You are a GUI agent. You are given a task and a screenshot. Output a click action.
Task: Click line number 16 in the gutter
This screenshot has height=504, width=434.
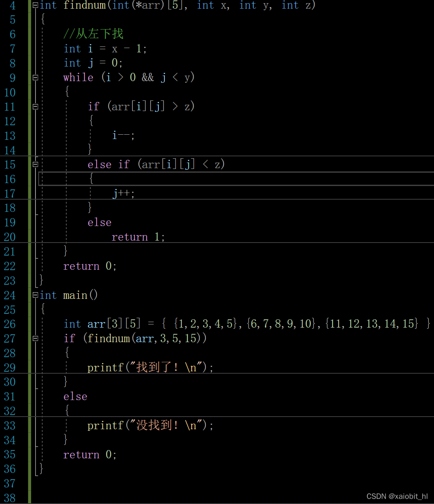(10, 179)
